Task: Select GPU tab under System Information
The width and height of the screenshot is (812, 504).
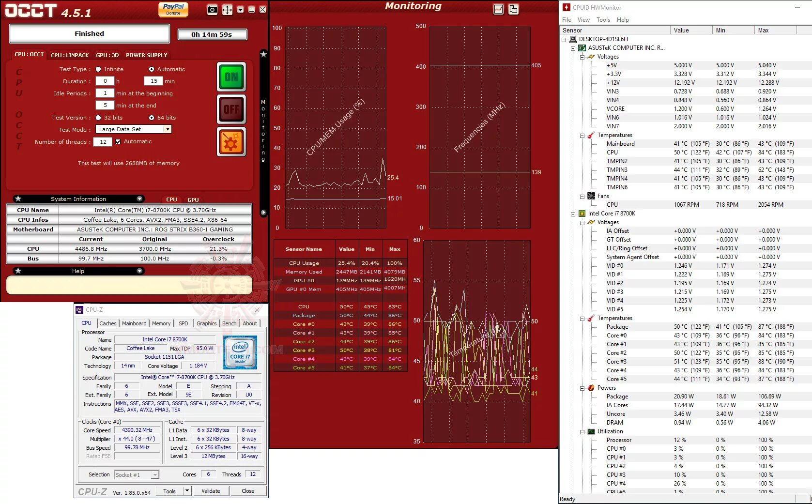Action: coord(193,199)
